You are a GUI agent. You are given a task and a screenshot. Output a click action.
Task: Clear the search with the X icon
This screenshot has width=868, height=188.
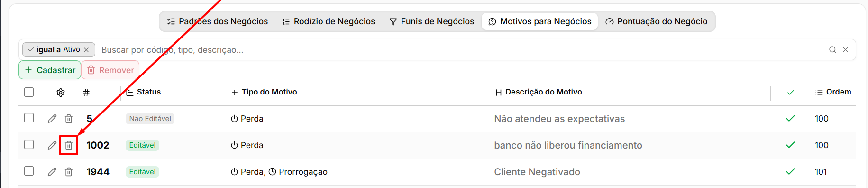[x=845, y=50]
